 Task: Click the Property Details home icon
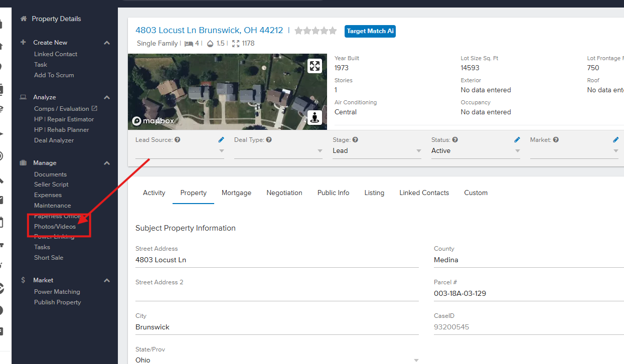coord(23,19)
